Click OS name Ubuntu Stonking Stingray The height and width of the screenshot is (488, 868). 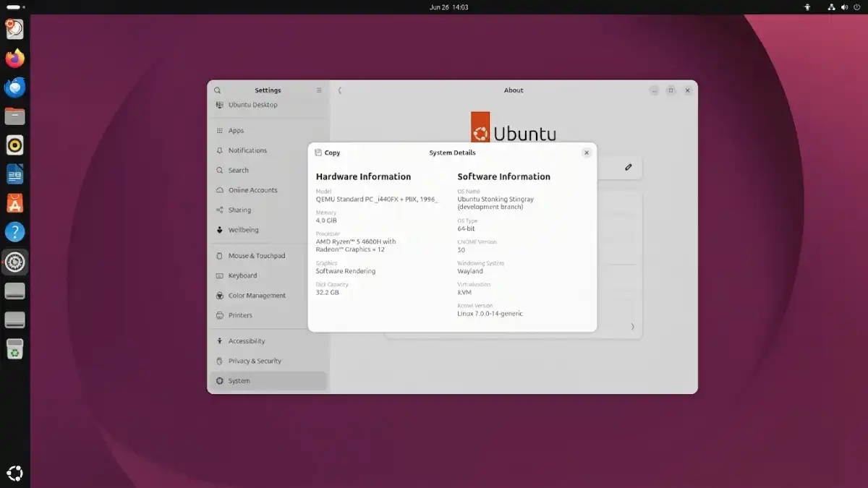tap(495, 203)
